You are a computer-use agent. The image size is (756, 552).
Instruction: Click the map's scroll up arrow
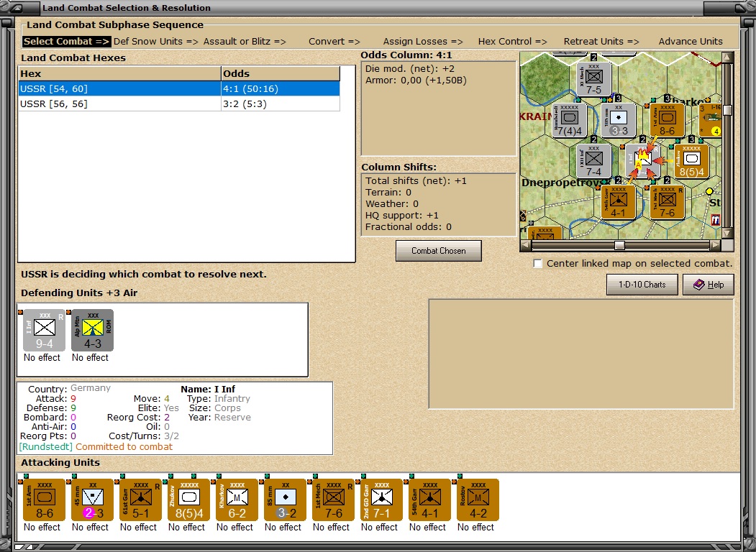pyautogui.click(x=727, y=57)
